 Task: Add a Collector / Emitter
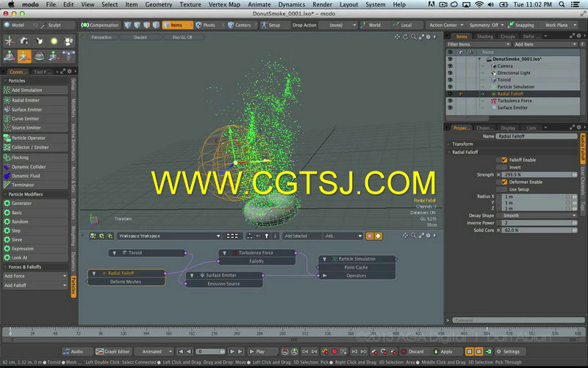35,147
